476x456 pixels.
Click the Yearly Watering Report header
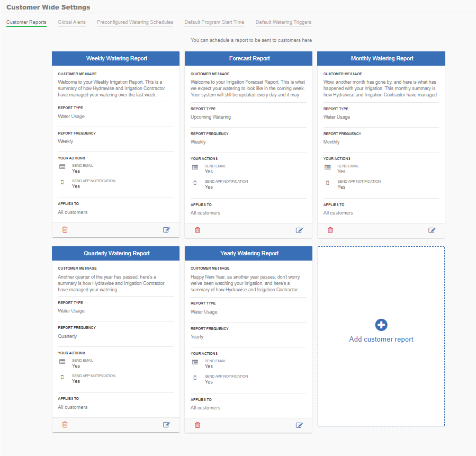[x=248, y=253]
